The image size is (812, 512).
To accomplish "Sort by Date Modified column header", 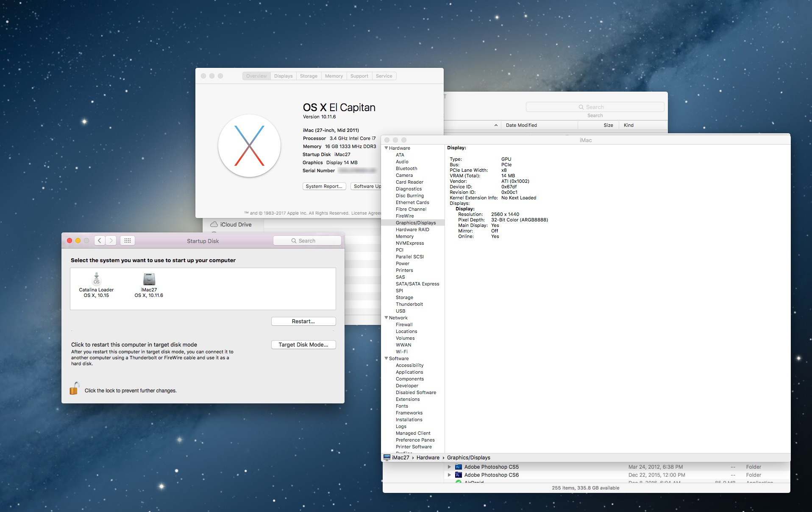I will click(x=521, y=125).
